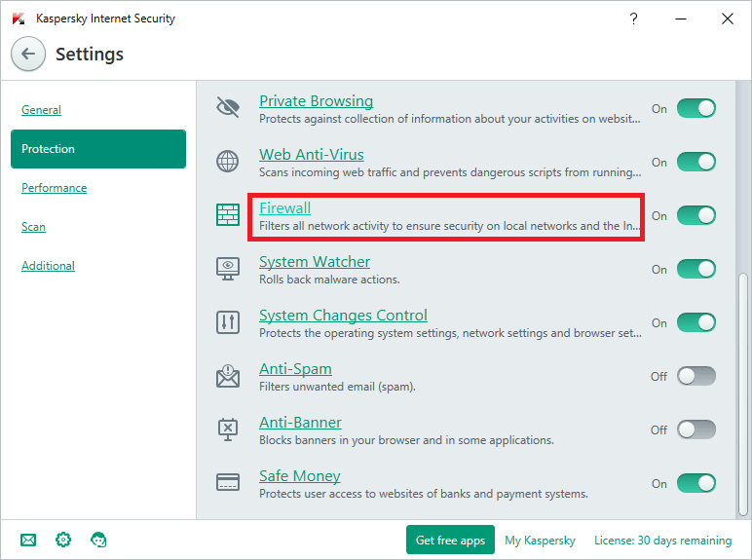Enable the Anti-Spam toggle
This screenshot has width=752, height=560.
tap(696, 376)
